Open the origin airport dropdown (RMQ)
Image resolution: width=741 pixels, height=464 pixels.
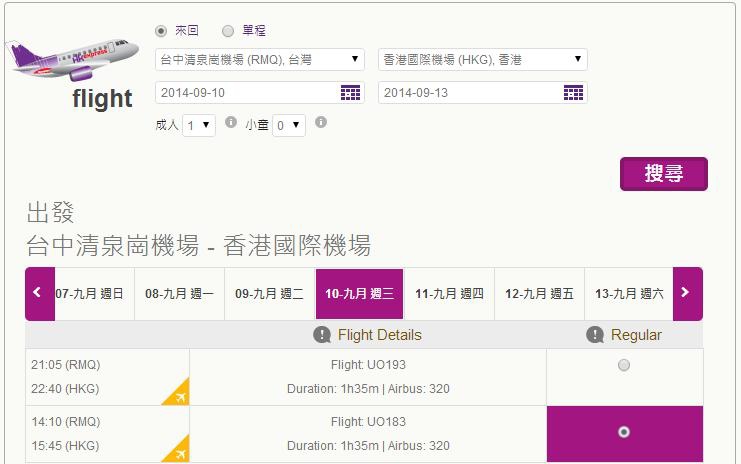pyautogui.click(x=259, y=60)
